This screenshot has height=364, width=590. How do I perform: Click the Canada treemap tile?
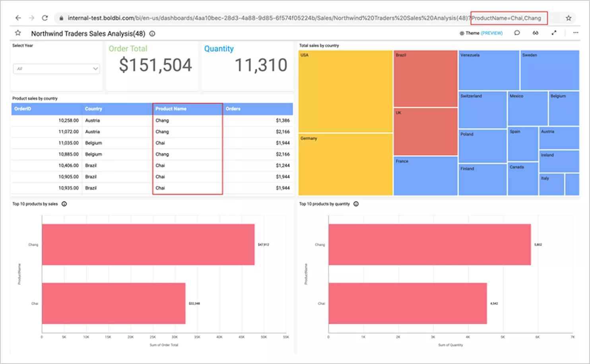[523, 179]
